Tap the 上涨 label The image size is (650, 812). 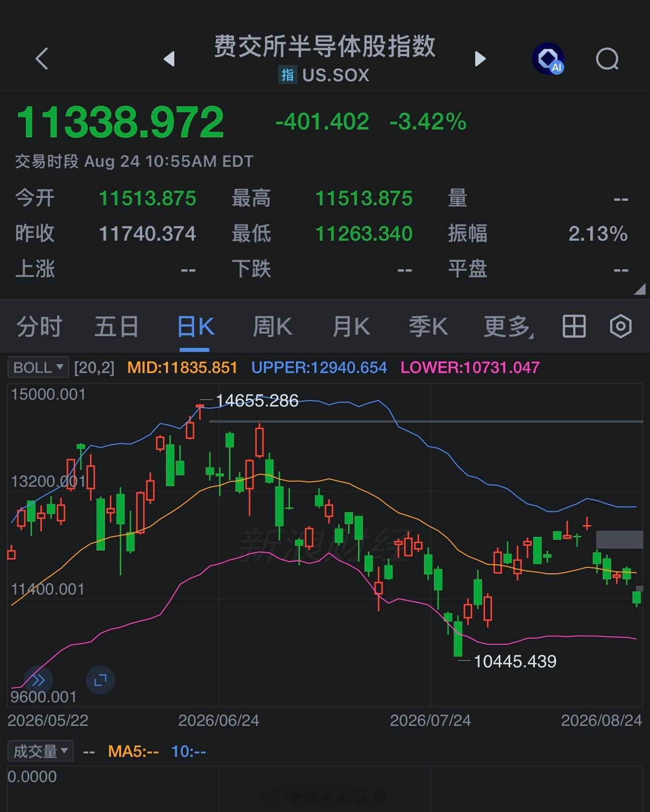pyautogui.click(x=35, y=269)
